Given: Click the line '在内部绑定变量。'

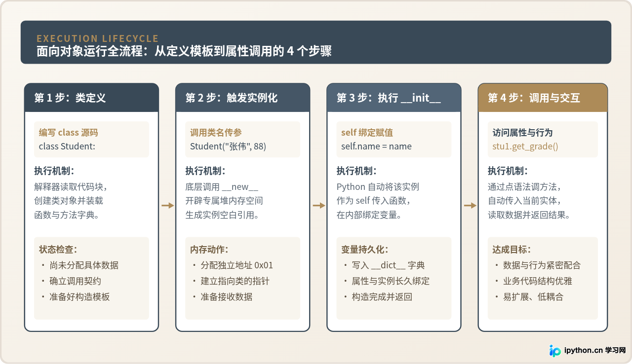Looking at the screenshot, I should (369, 215).
